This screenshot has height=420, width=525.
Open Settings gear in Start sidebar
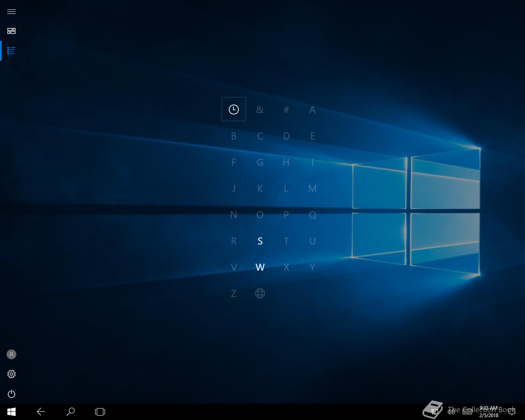(x=11, y=374)
